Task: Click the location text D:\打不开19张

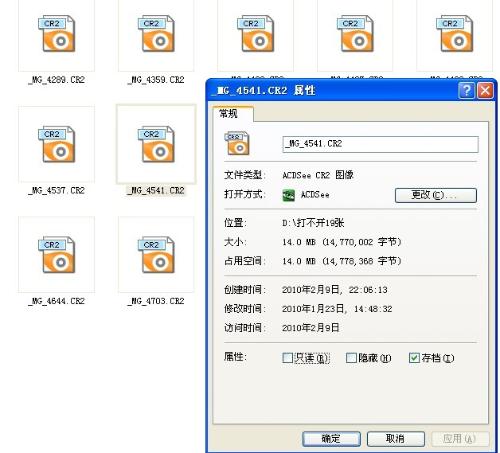Action: (313, 223)
